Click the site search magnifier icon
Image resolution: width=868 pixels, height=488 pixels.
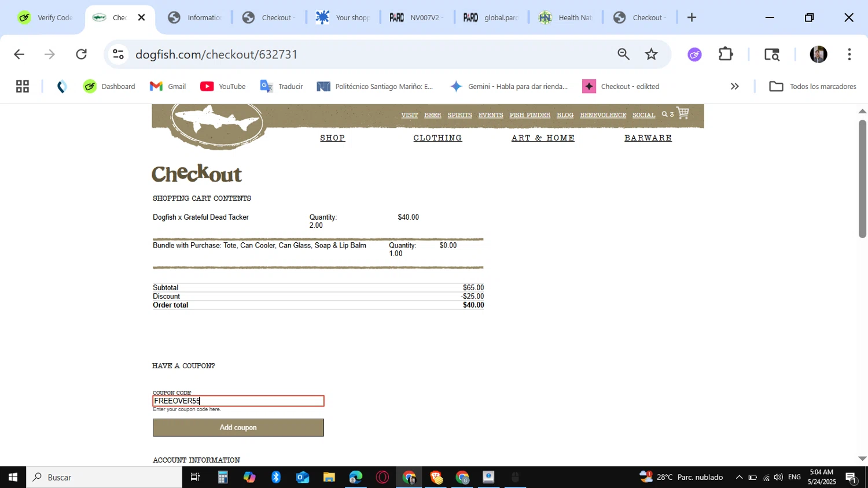[x=665, y=114]
